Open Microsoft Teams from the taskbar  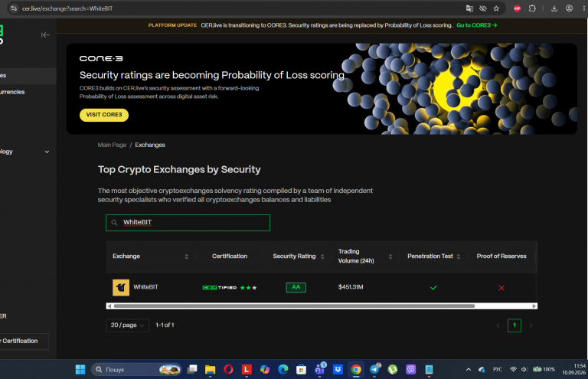point(320,370)
